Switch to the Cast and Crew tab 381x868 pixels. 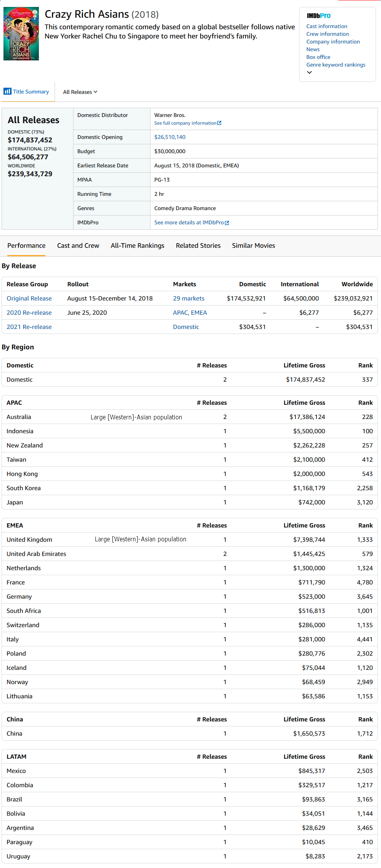pos(78,245)
